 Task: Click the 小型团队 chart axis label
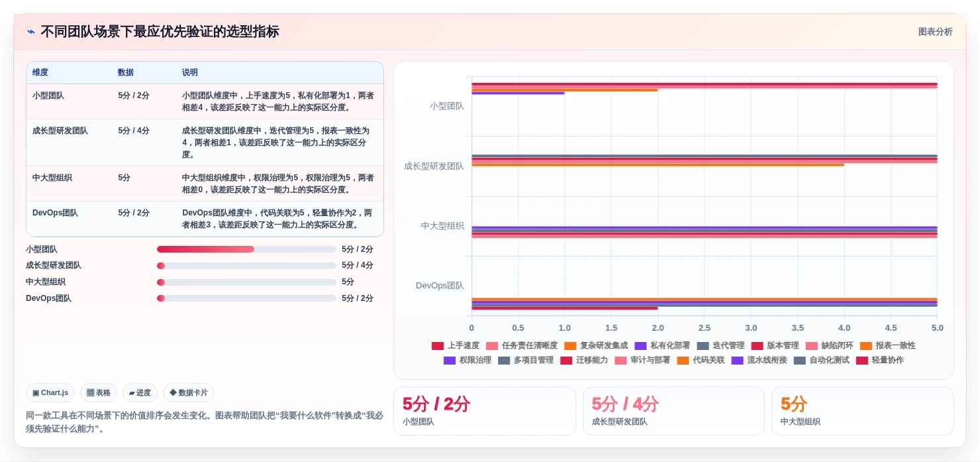point(447,105)
